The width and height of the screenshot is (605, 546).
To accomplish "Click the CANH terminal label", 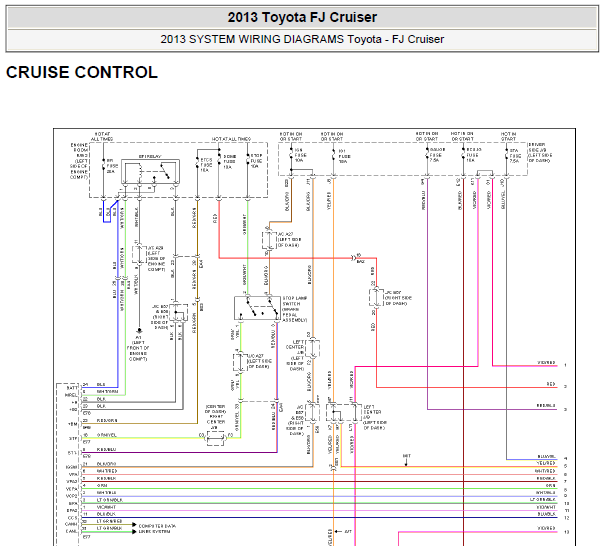I will [72, 524].
